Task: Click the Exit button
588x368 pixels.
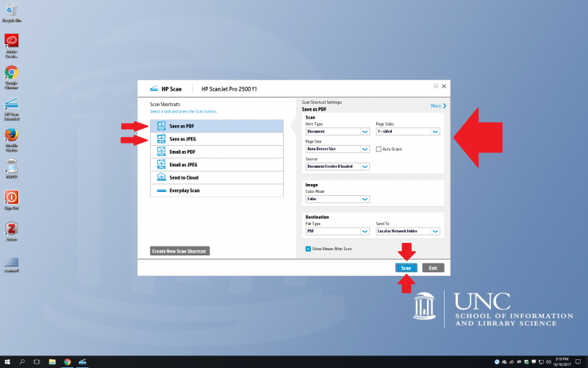Action: [x=433, y=268]
